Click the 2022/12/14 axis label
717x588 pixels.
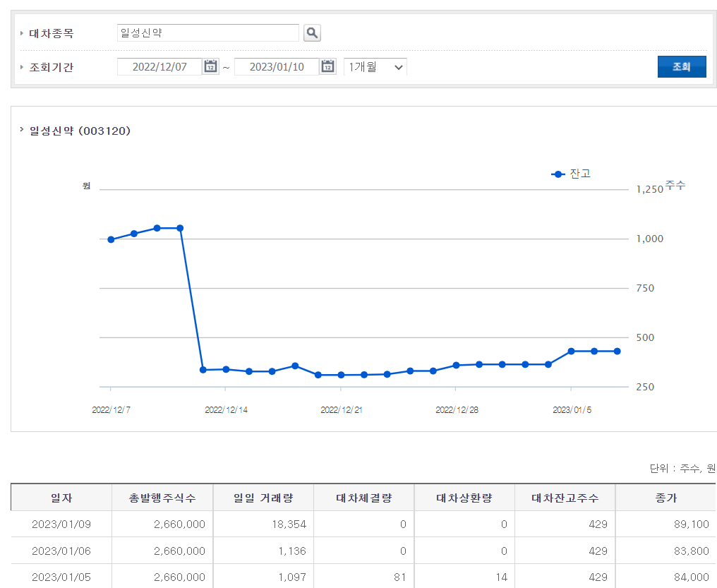click(226, 409)
